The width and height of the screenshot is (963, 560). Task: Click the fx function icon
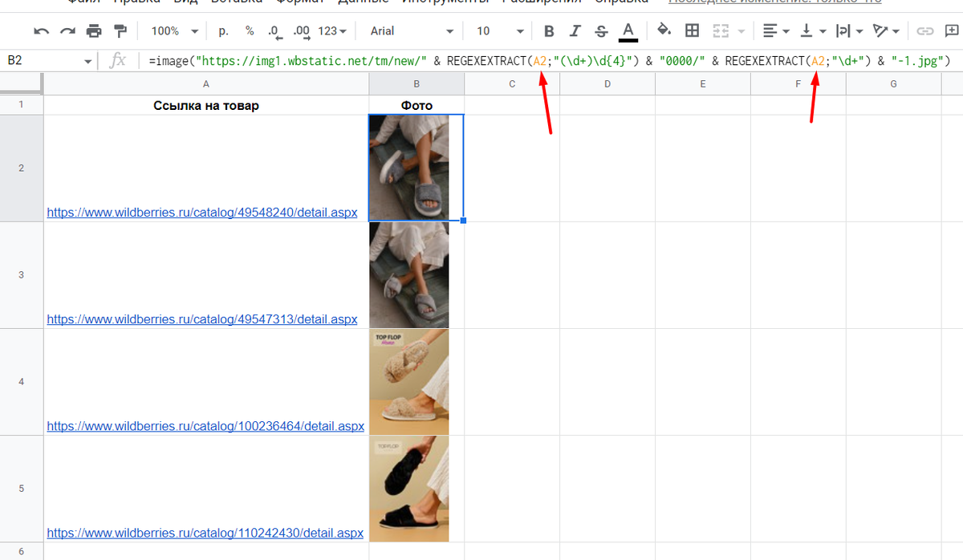point(118,60)
